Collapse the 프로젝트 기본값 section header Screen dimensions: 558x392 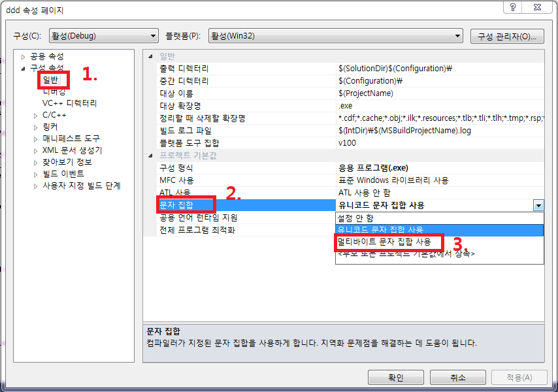click(152, 155)
